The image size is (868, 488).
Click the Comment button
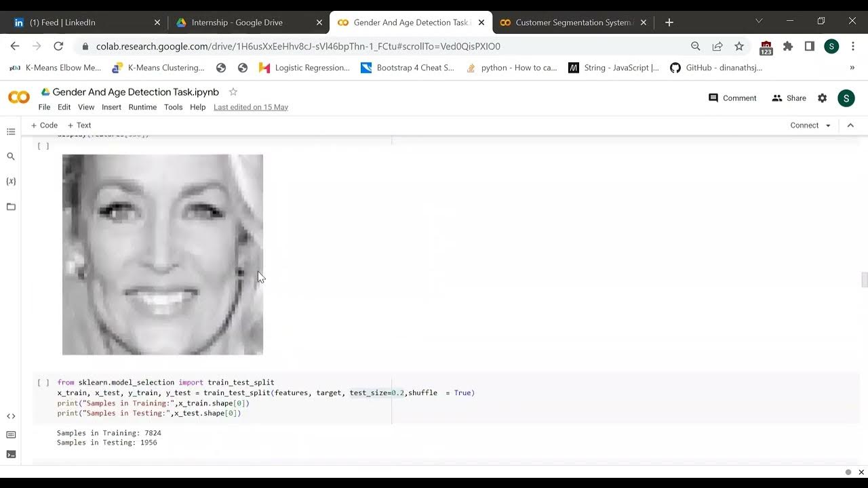click(x=732, y=98)
